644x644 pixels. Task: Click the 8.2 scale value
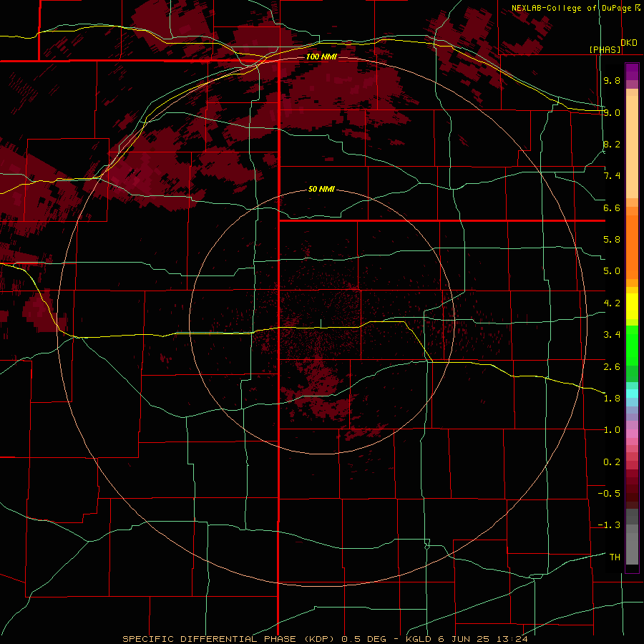coord(612,144)
